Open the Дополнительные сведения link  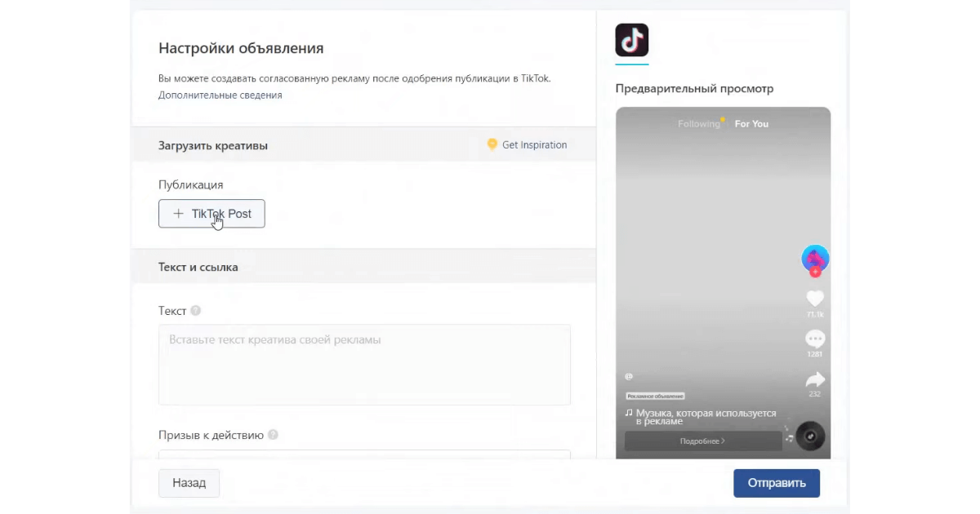coord(220,95)
